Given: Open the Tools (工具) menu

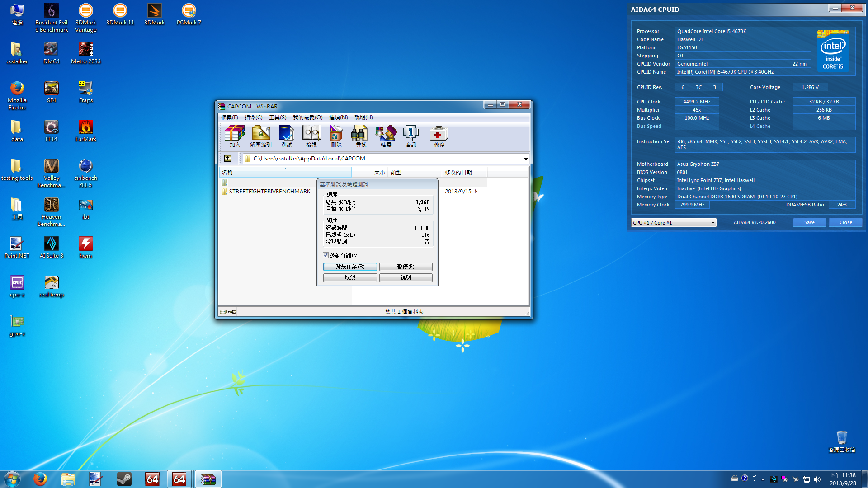Looking at the screenshot, I should point(278,117).
